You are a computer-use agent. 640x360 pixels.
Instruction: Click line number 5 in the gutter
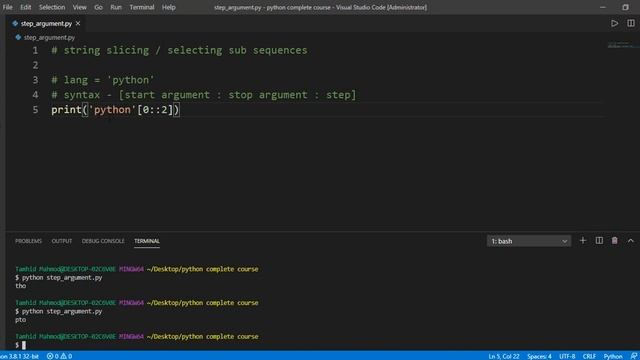click(x=36, y=110)
